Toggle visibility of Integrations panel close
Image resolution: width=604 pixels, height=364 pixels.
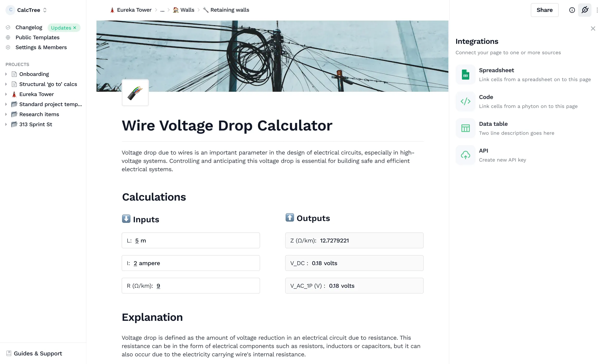point(593,28)
